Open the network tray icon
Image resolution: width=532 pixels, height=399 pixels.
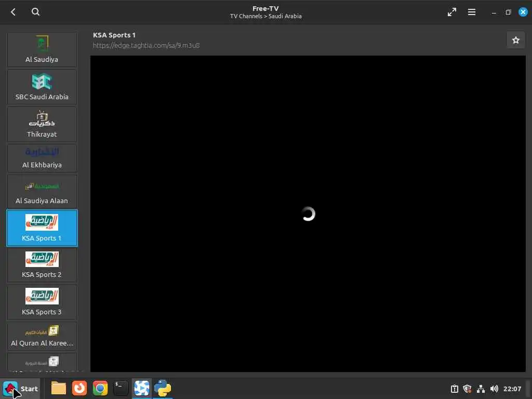click(x=481, y=389)
